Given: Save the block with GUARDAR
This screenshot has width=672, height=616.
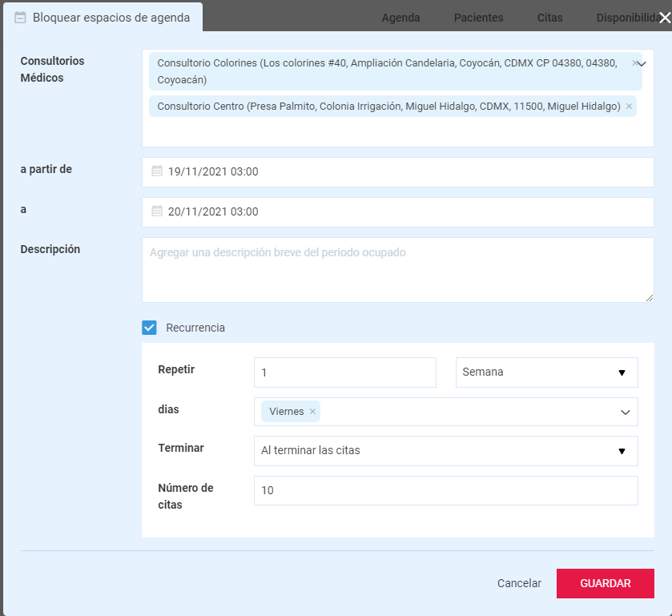Looking at the screenshot, I should [x=606, y=583].
